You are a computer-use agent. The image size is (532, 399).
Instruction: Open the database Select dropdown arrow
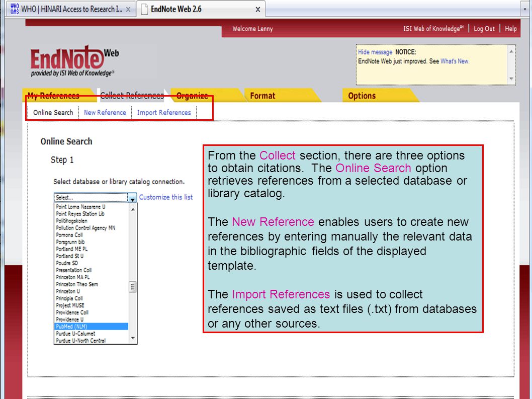click(132, 197)
